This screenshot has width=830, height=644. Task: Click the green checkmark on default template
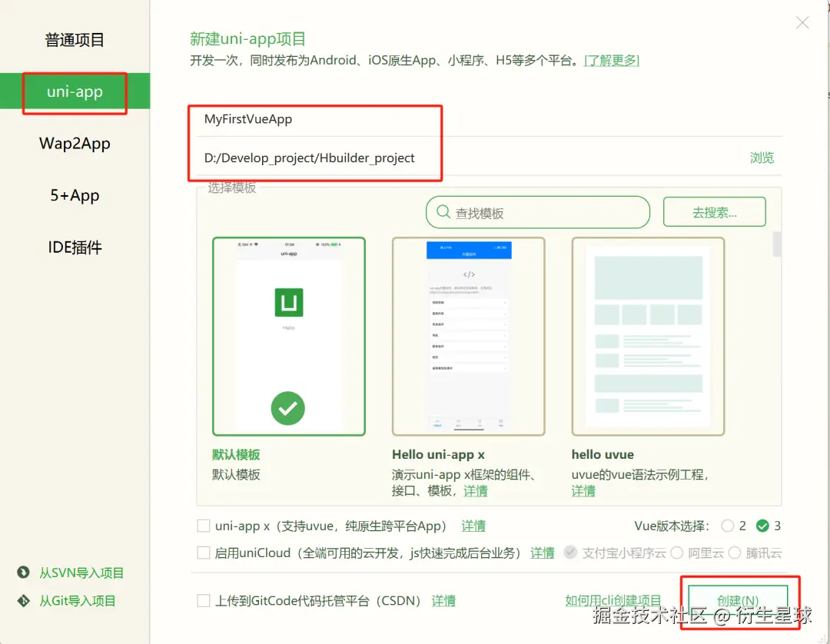(288, 408)
